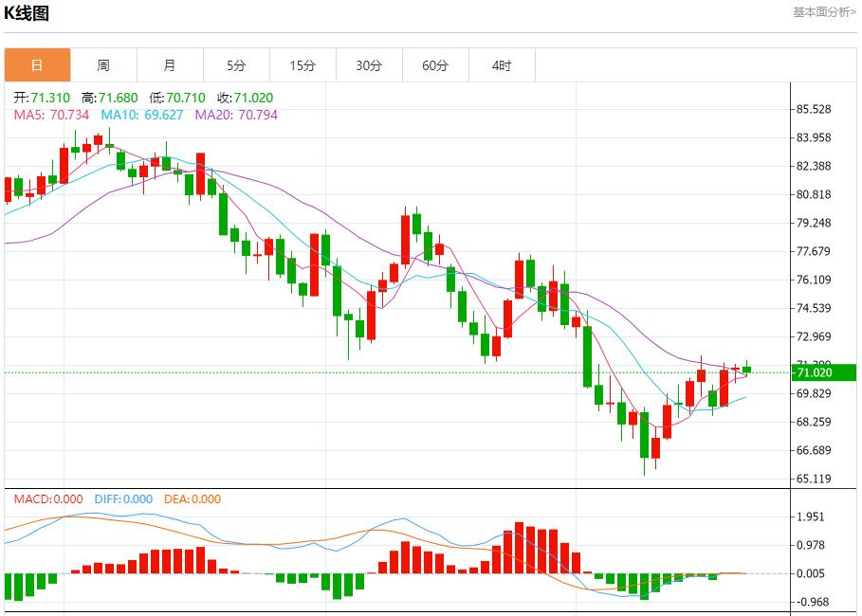Switch to the 周 weekly tab
Viewport: 862px width, 616px height.
tap(103, 65)
